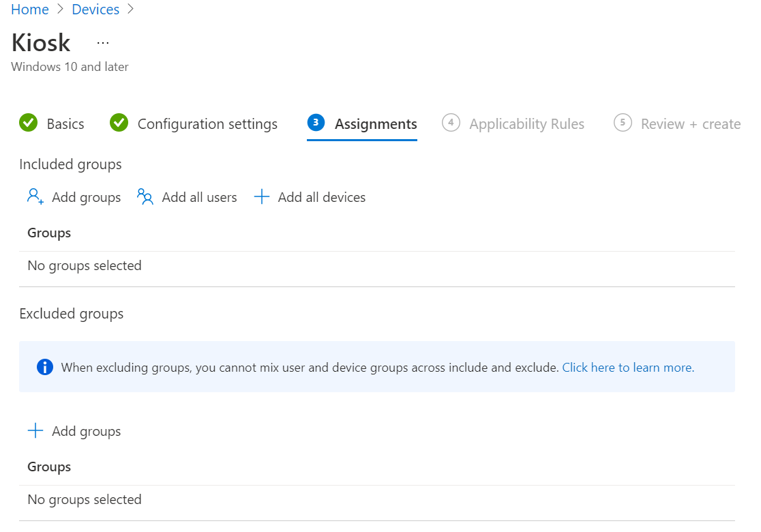Open the ellipsis menu next to Kiosk
The image size is (761, 532).
[x=103, y=42]
